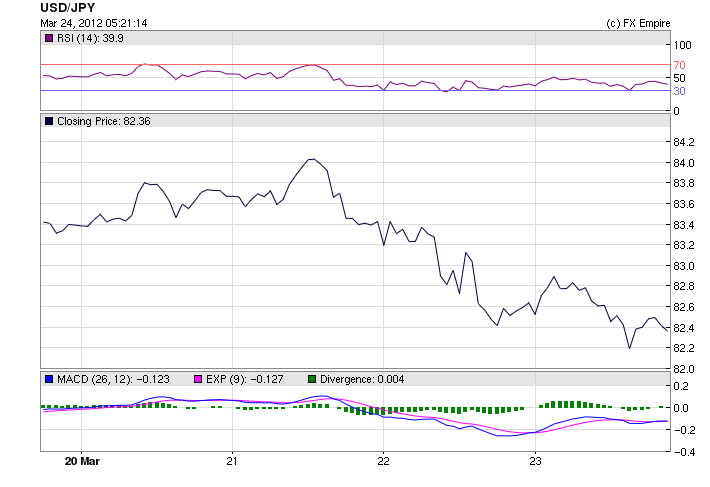Click the magenta EXP (9) legend swatch
Viewport: 710px width, 487px height.
coord(197,379)
